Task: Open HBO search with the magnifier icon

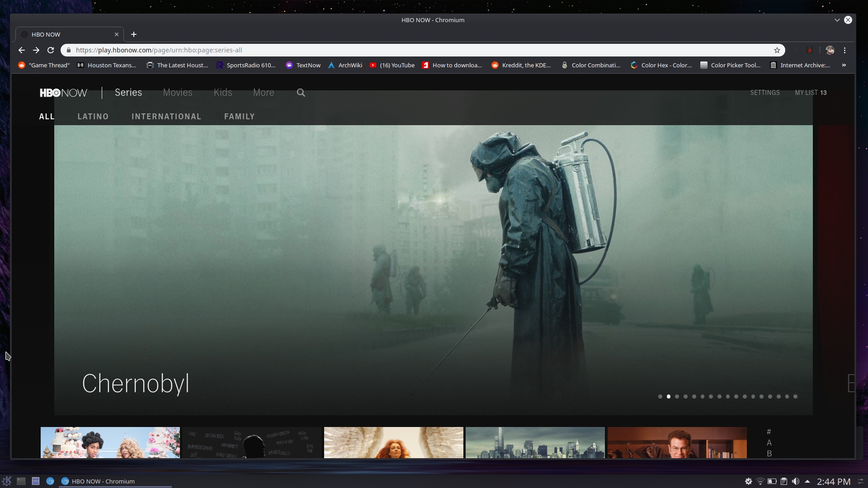Action: (x=301, y=93)
